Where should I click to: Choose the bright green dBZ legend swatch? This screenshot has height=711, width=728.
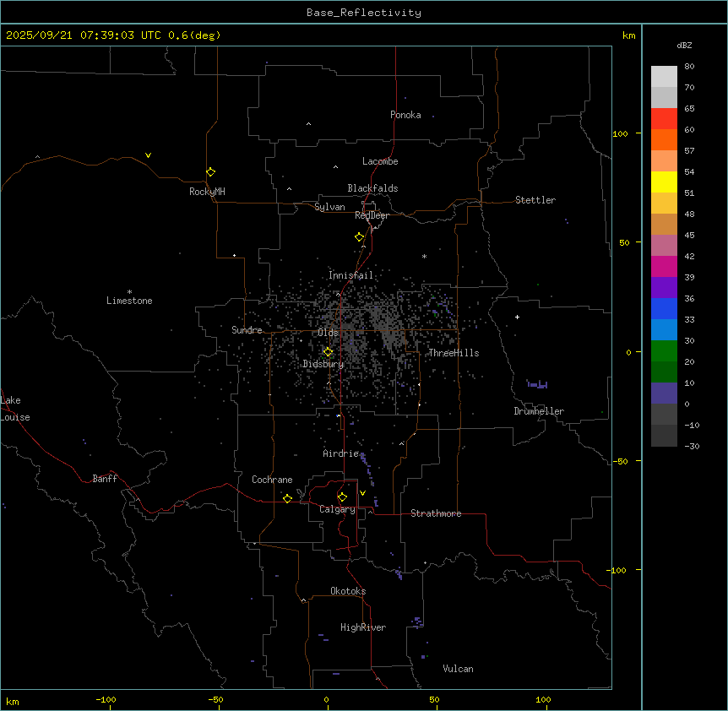click(x=664, y=350)
